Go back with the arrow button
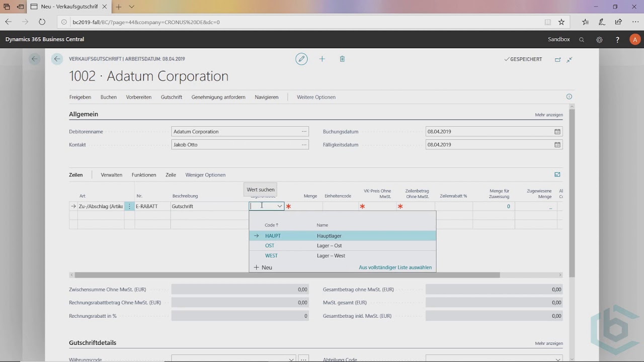 click(57, 59)
